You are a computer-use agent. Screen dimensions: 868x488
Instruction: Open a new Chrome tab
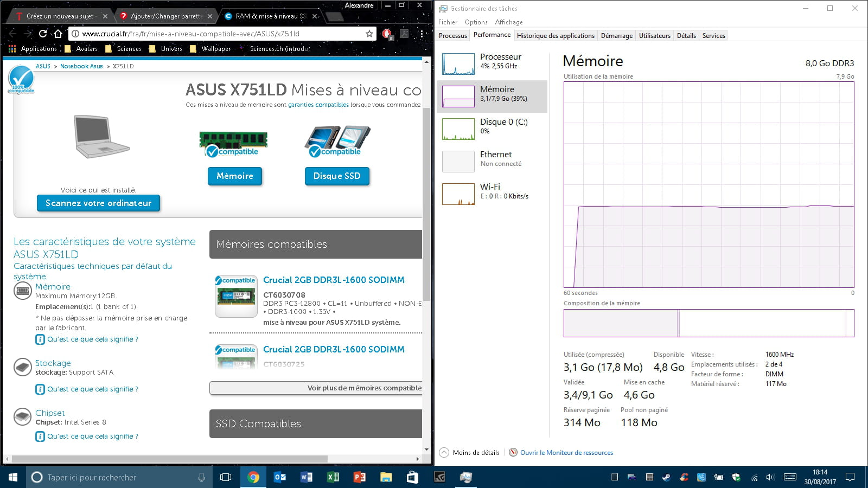[x=334, y=16]
